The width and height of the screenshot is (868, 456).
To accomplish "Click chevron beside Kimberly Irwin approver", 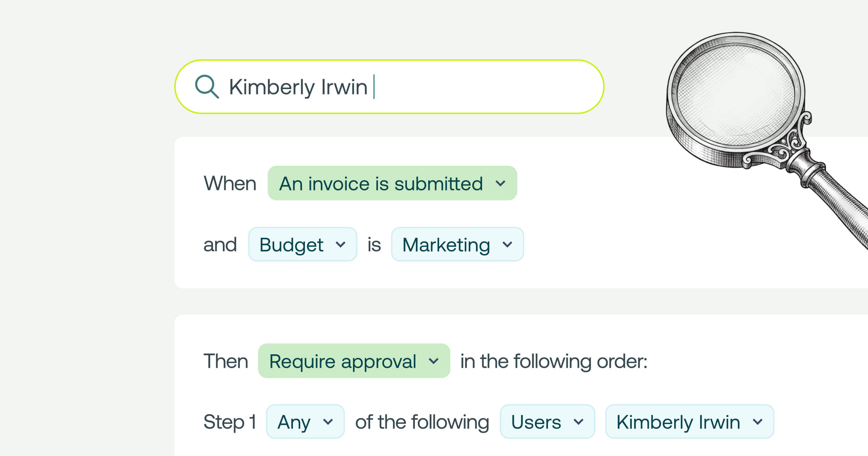I will (x=758, y=422).
